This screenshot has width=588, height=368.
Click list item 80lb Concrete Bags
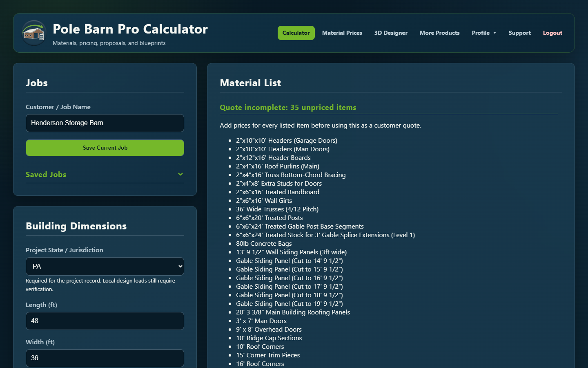pyautogui.click(x=264, y=243)
